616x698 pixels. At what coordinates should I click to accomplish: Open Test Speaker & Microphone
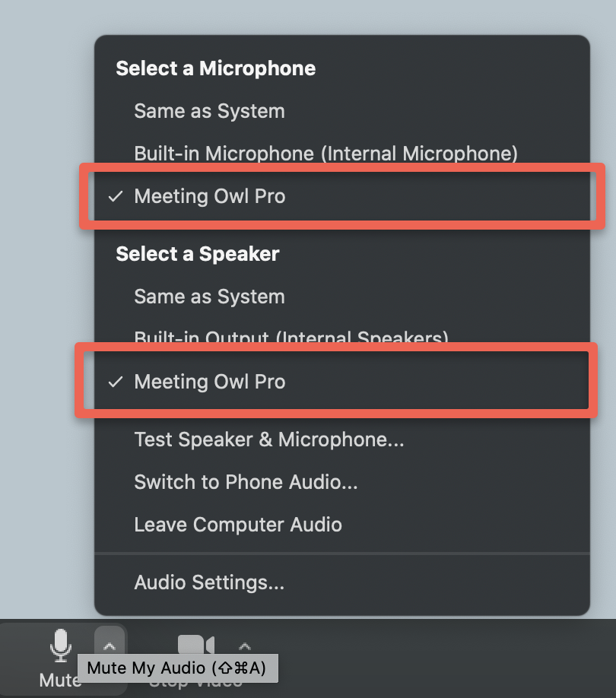pos(268,439)
